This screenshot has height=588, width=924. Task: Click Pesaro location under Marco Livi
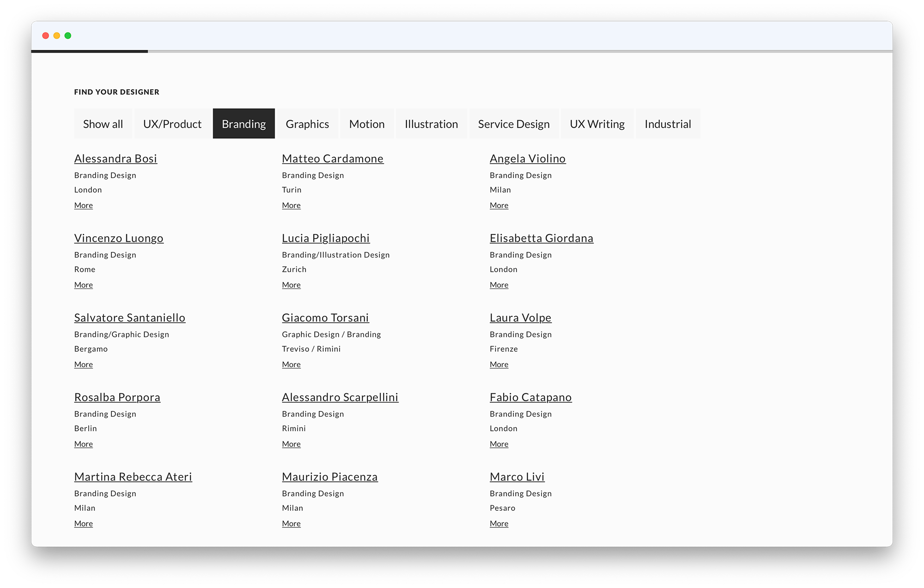click(503, 508)
